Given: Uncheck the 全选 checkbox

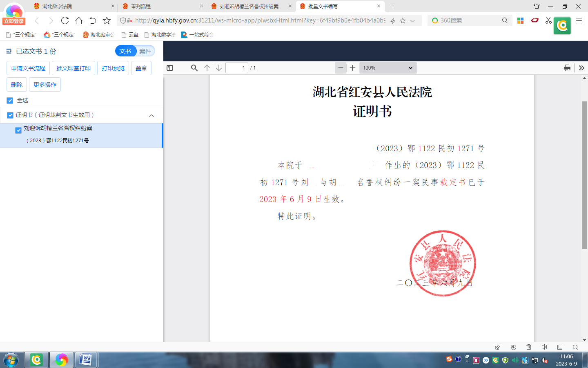Looking at the screenshot, I should 9,100.
